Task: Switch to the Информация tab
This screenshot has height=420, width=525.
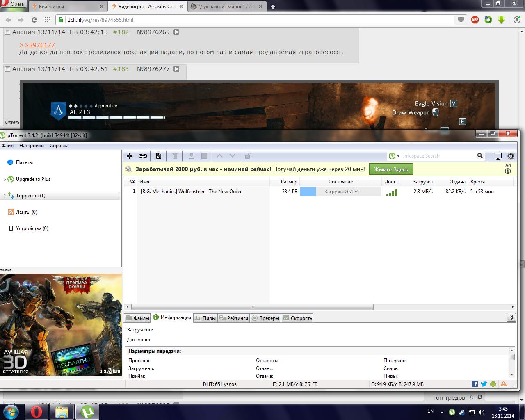Action: pyautogui.click(x=172, y=317)
